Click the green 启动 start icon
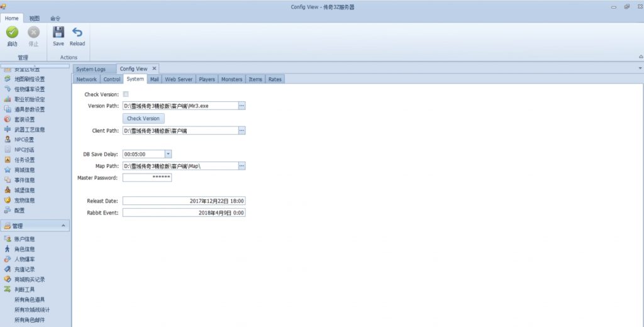644x327 pixels. [x=12, y=33]
